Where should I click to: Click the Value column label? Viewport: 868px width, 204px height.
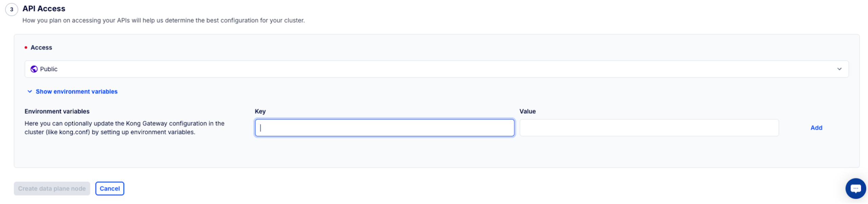click(x=527, y=111)
